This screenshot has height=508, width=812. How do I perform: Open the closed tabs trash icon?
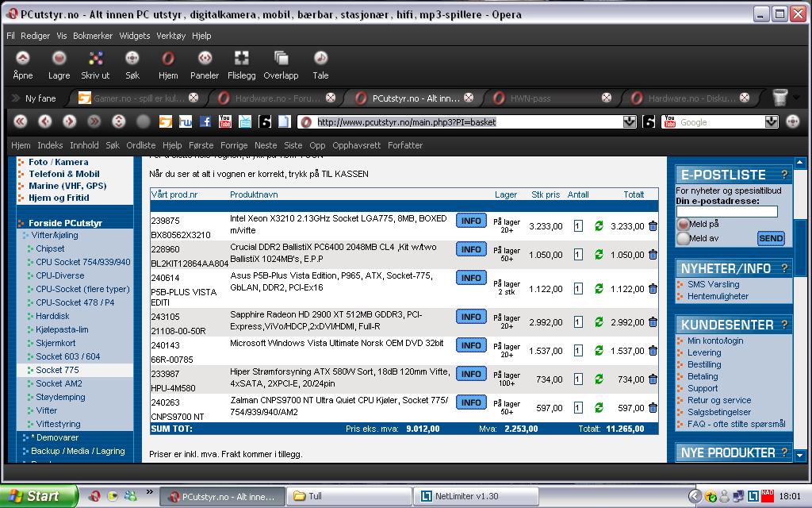pos(780,98)
